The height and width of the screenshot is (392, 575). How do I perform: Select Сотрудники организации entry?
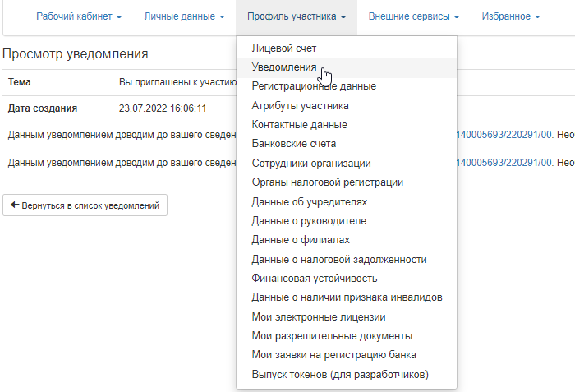coord(311,164)
